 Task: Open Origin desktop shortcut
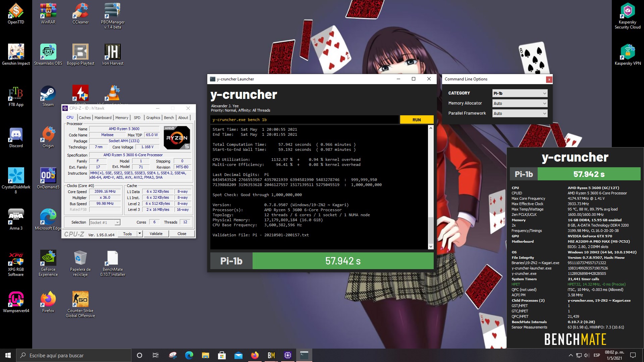pyautogui.click(x=48, y=137)
